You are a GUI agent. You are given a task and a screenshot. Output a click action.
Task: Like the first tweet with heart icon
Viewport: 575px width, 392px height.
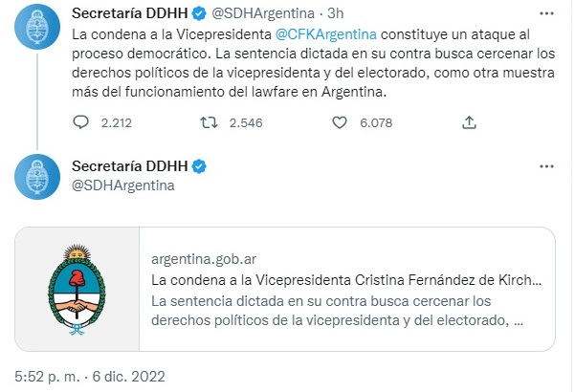click(340, 122)
